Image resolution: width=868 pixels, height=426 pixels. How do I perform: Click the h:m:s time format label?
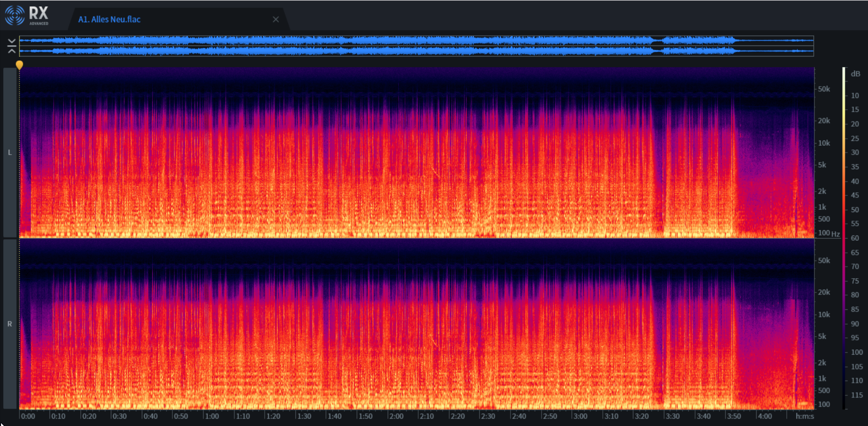pos(805,416)
